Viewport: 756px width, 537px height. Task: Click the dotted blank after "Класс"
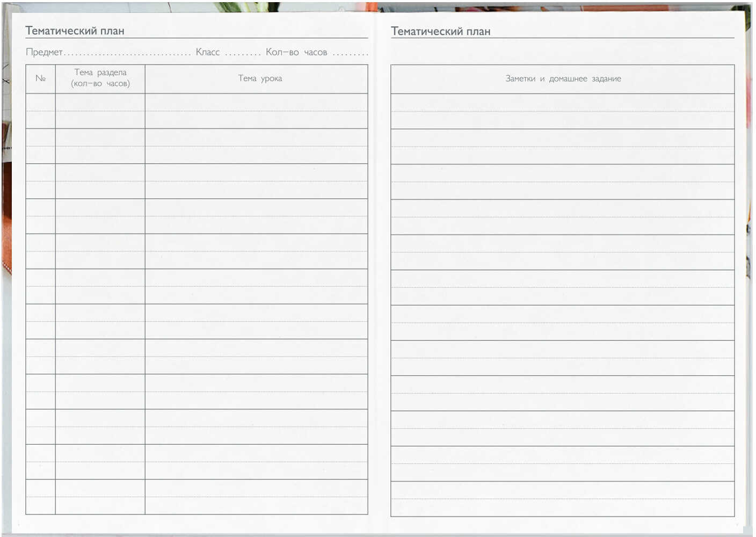243,53
